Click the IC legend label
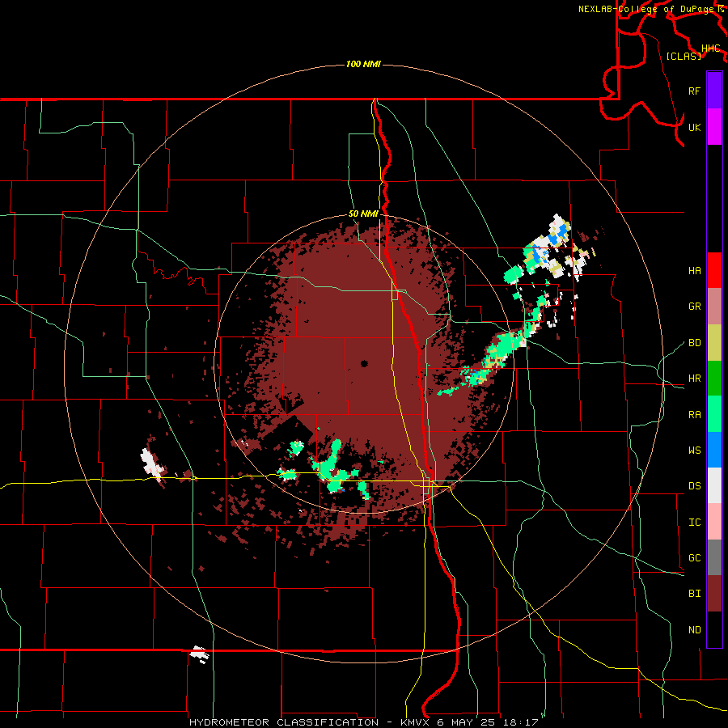728x728 pixels. [x=695, y=522]
